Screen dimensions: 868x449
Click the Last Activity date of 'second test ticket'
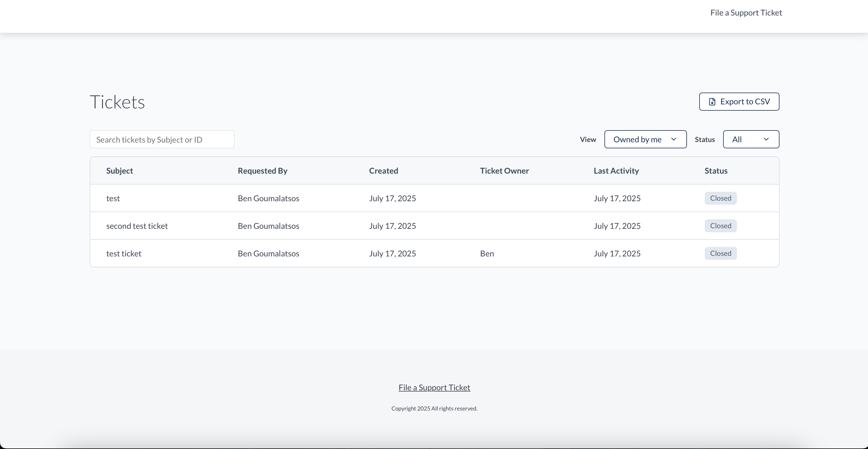point(617,226)
